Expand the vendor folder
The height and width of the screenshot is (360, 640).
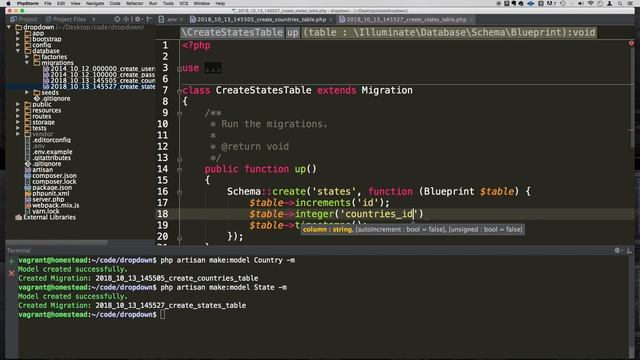pyautogui.click(x=18, y=134)
